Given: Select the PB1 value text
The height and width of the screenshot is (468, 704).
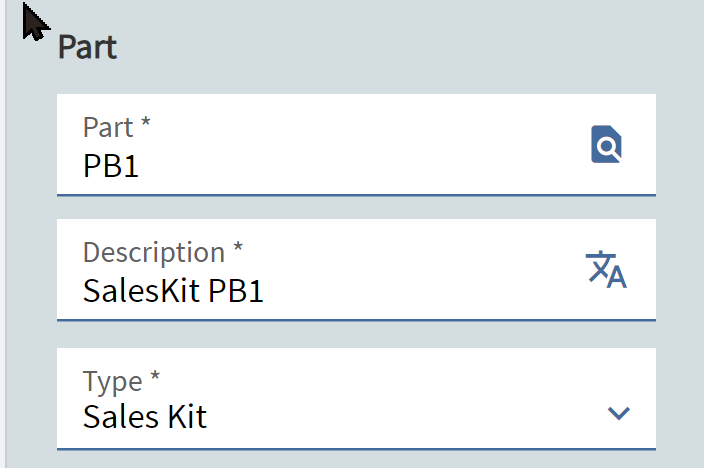Looking at the screenshot, I should [111, 166].
